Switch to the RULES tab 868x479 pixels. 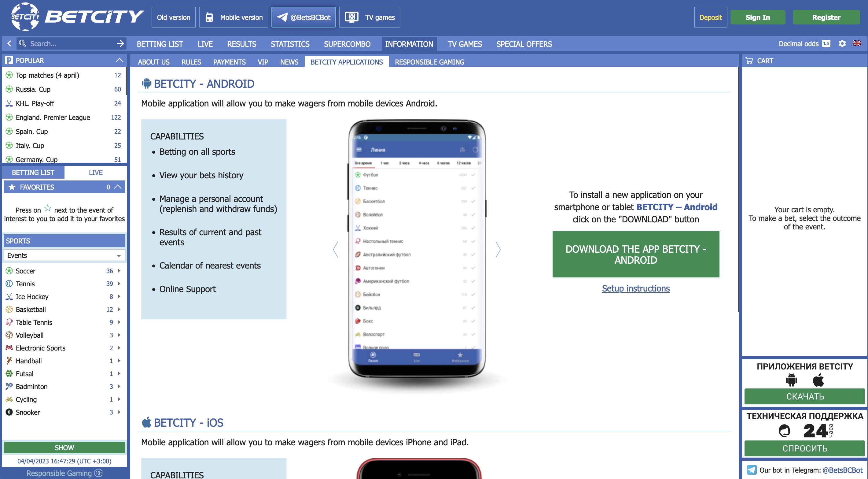pyautogui.click(x=191, y=62)
